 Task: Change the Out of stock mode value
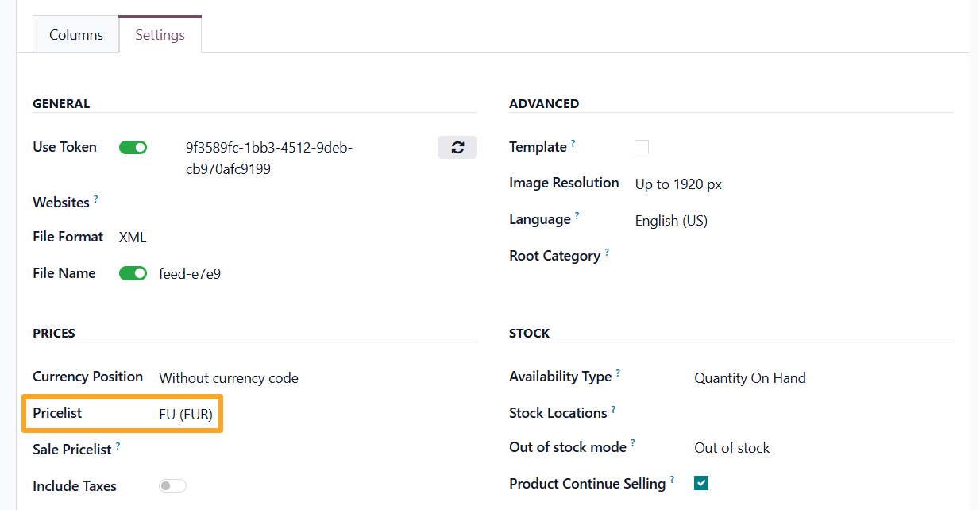(x=824, y=448)
